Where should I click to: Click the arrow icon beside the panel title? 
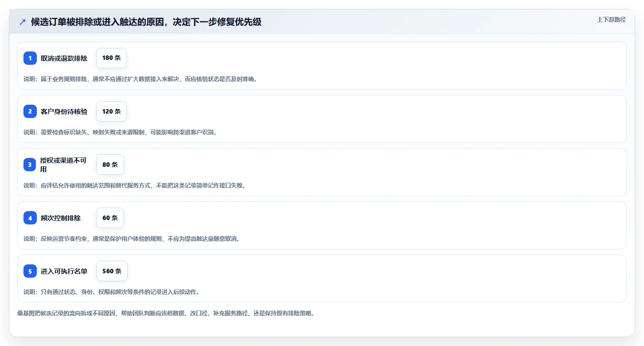click(23, 22)
